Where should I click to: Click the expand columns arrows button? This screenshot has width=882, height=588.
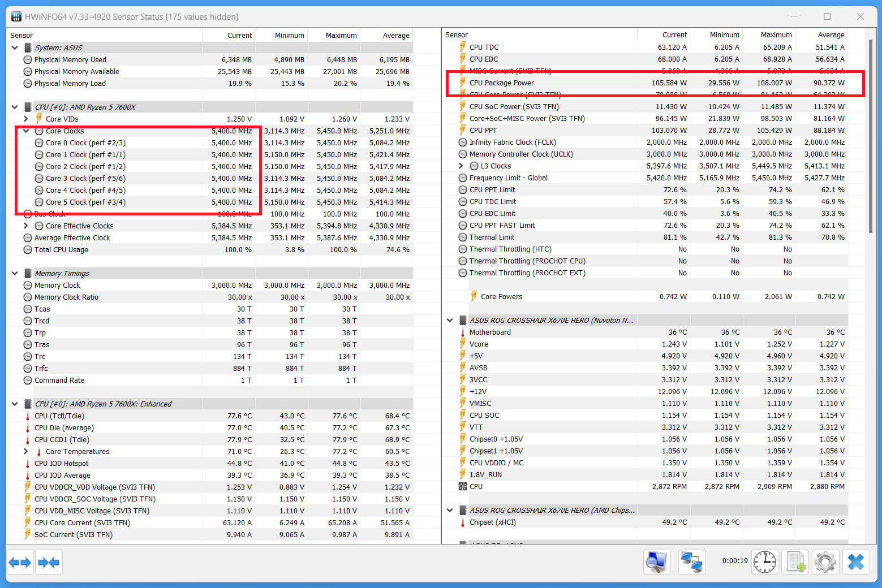(x=20, y=563)
